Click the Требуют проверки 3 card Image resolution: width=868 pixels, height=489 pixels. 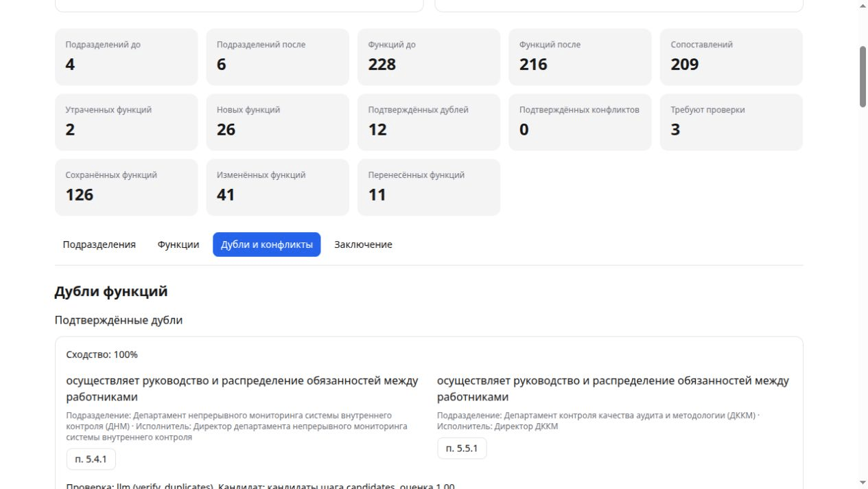(731, 122)
